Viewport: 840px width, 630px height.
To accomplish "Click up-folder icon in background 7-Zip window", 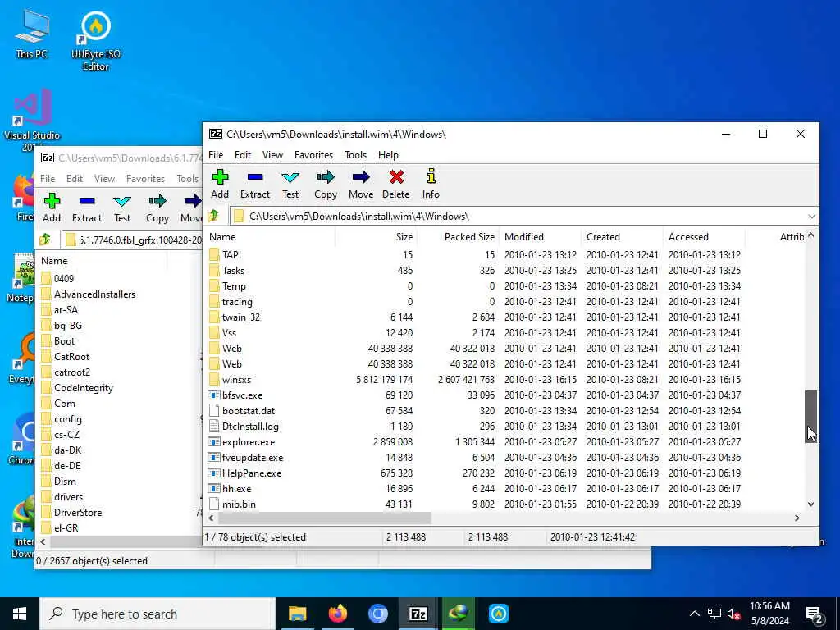I will pyautogui.click(x=45, y=240).
